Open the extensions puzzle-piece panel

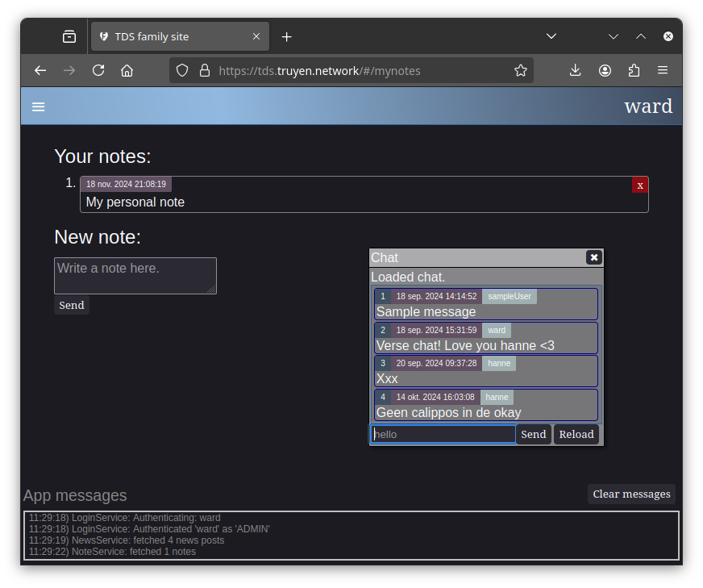click(634, 70)
